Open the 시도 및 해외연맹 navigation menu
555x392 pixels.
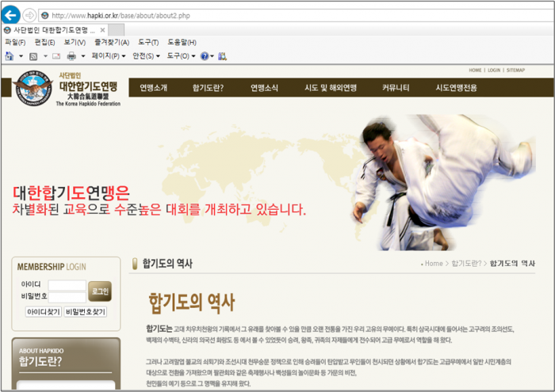pyautogui.click(x=331, y=88)
